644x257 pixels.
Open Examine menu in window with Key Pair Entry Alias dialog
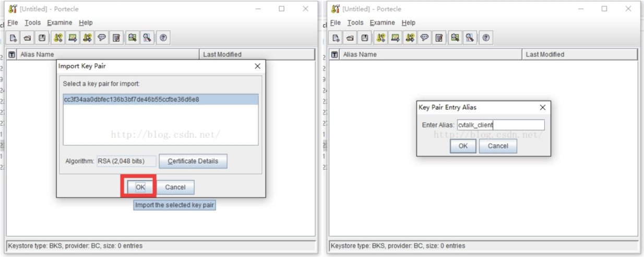tap(382, 23)
